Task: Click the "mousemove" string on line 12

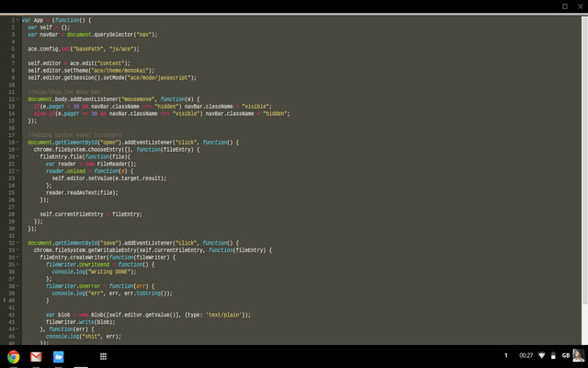Action: (138, 99)
